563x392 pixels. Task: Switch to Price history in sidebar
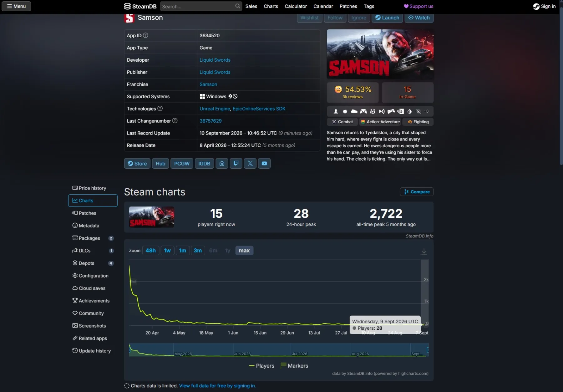pos(93,188)
